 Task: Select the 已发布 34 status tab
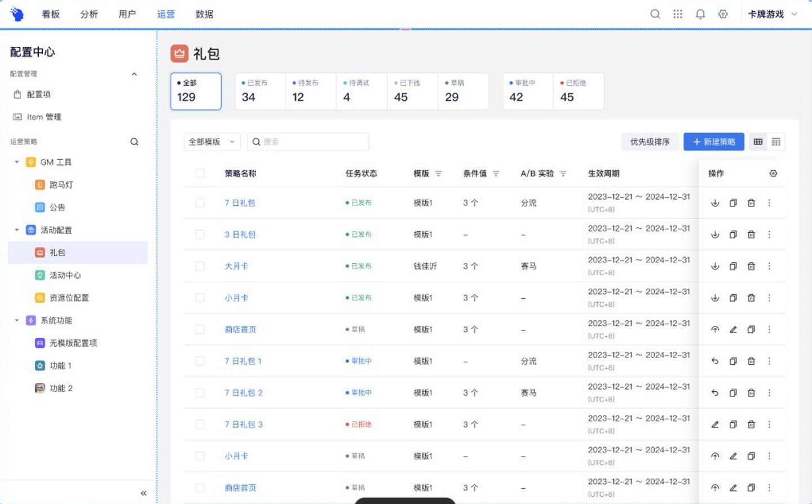[x=260, y=91]
